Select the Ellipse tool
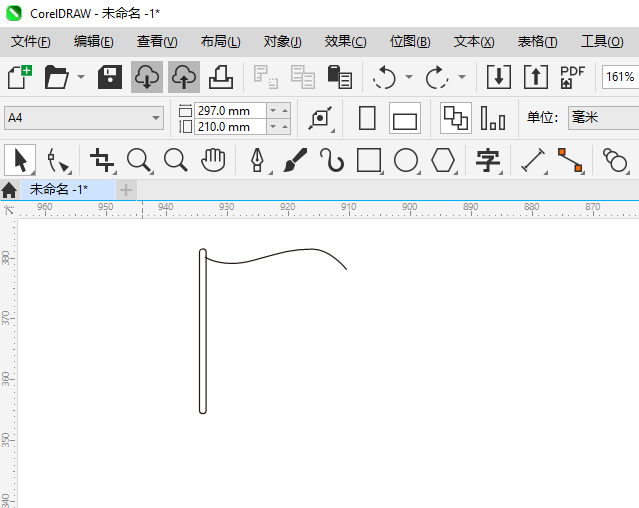This screenshot has height=508, width=639. coord(406,160)
